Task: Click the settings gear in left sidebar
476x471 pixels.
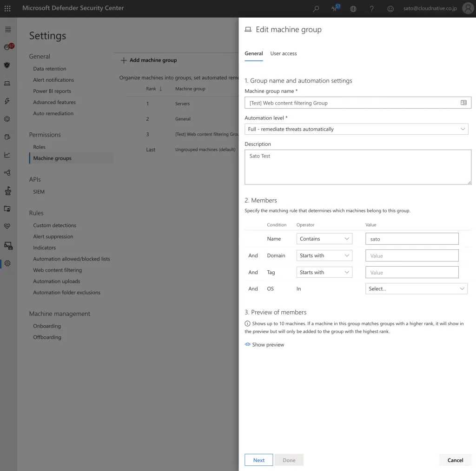Action: tap(7, 263)
